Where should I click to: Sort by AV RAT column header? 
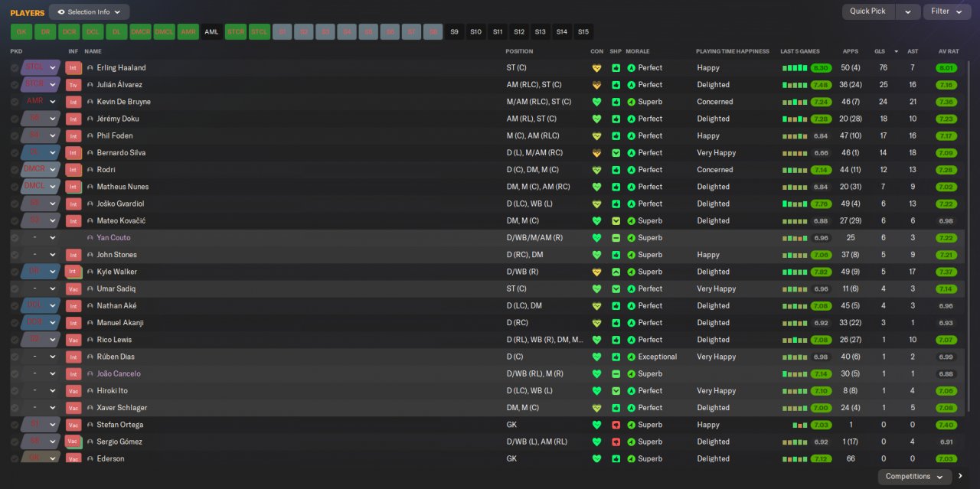click(x=949, y=51)
